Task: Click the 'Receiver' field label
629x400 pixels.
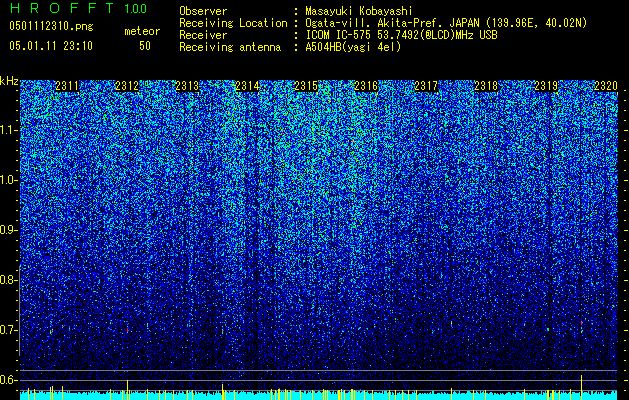Action: click(x=203, y=35)
